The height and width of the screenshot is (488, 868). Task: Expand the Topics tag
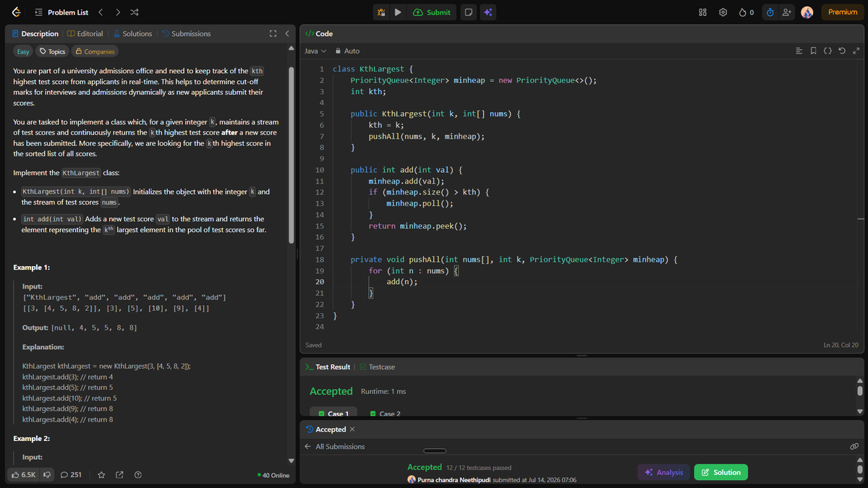(x=53, y=51)
